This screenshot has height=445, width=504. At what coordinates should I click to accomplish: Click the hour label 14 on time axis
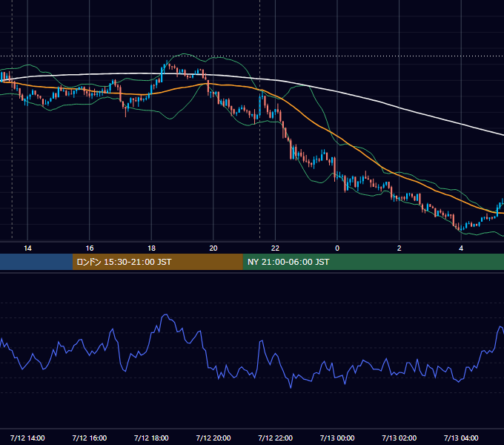click(x=27, y=248)
